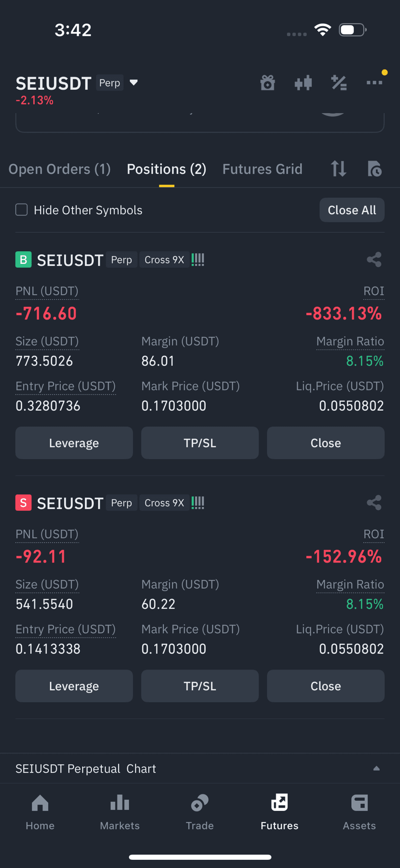Open Cross 9X margin mode of long position
The width and height of the screenshot is (400, 868).
[x=164, y=260]
